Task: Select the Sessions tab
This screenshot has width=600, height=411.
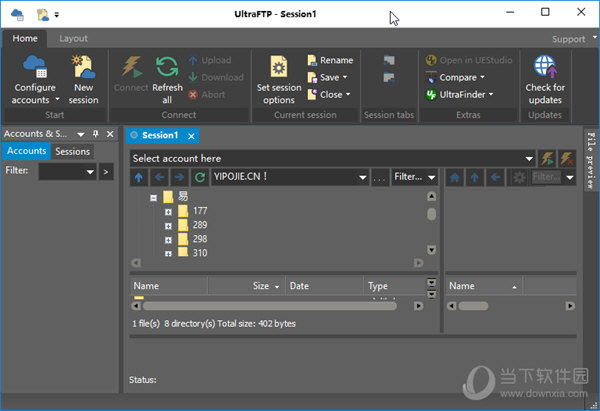Action: (72, 151)
